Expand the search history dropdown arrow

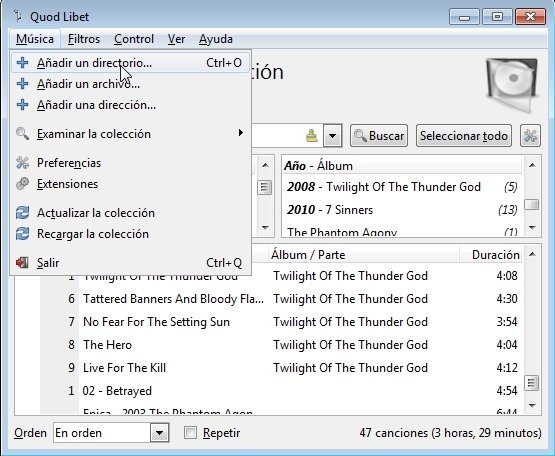click(332, 136)
